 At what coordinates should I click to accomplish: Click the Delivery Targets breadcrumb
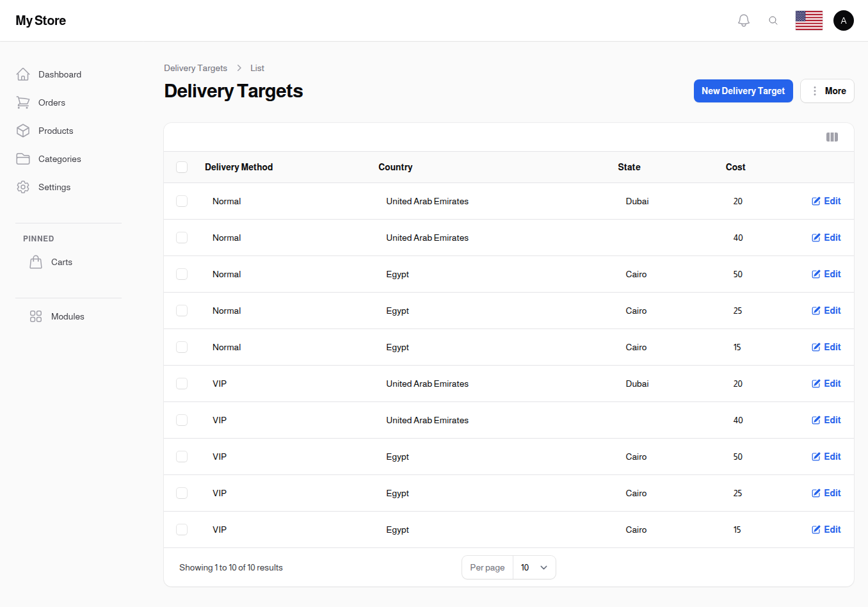click(x=195, y=68)
